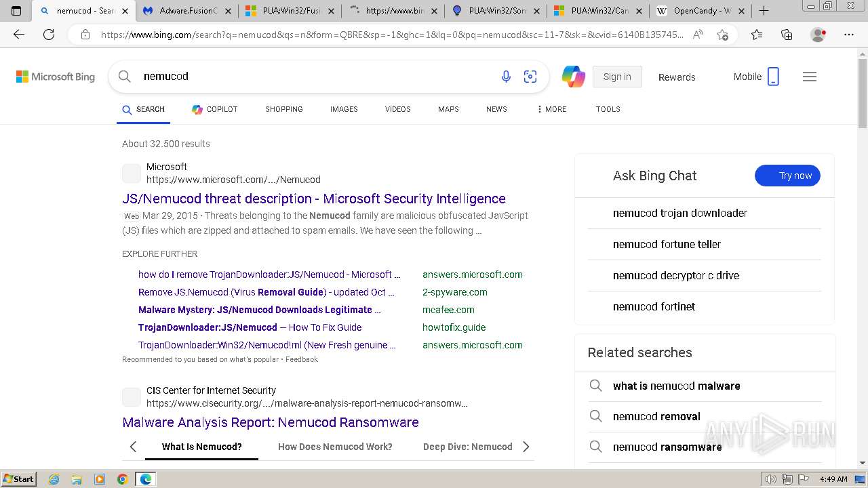Image resolution: width=868 pixels, height=488 pixels.
Task: Switch to PUA:Win32/Can tab
Action: click(599, 11)
